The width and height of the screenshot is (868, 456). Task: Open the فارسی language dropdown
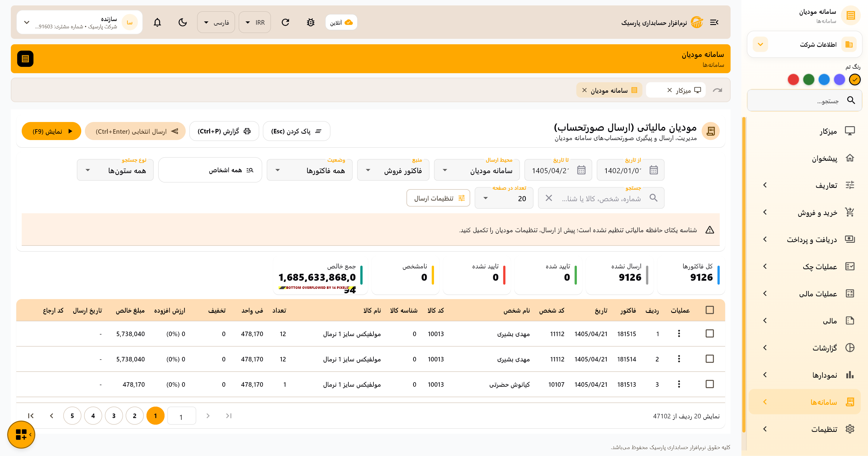pyautogui.click(x=216, y=22)
